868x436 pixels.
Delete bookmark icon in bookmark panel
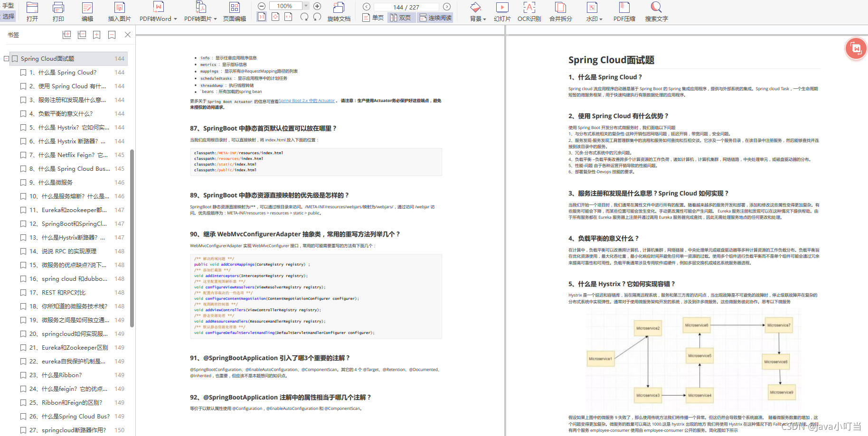tap(112, 35)
